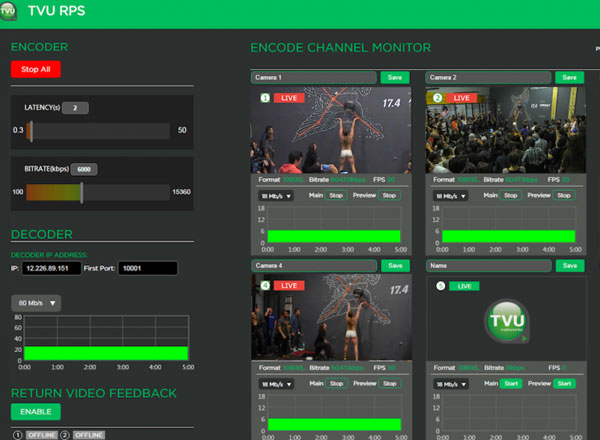
Task: Open channel 5 graph scale 18 Mb/s dropdown
Action: (x=451, y=384)
